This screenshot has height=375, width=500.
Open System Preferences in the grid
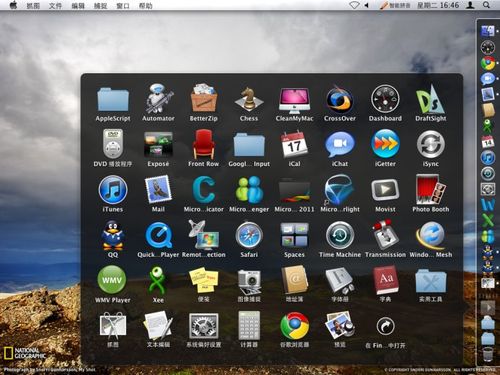pyautogui.click(x=204, y=325)
